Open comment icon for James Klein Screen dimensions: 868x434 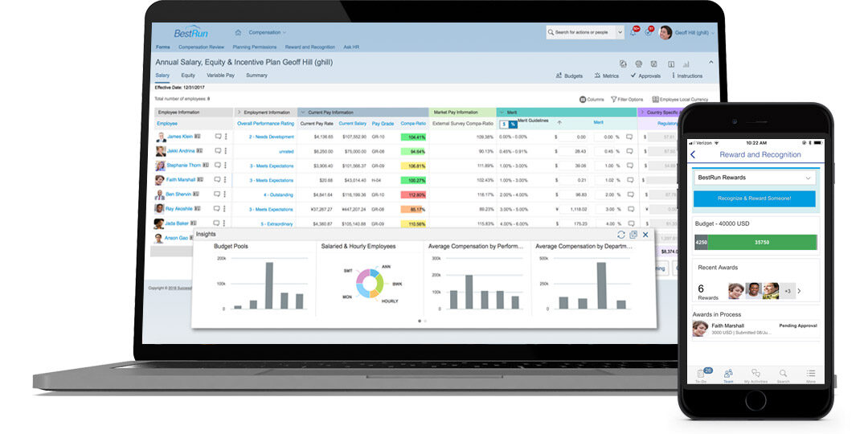218,137
